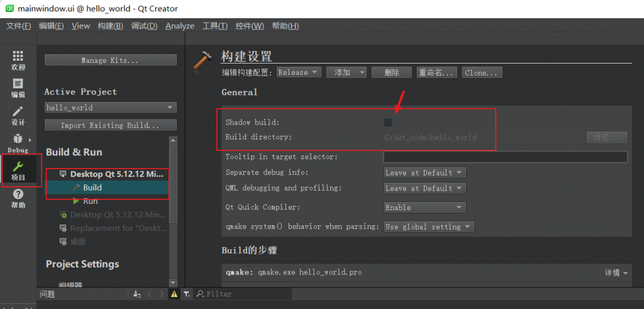Click kit list scrollbar down arrow

click(x=174, y=283)
